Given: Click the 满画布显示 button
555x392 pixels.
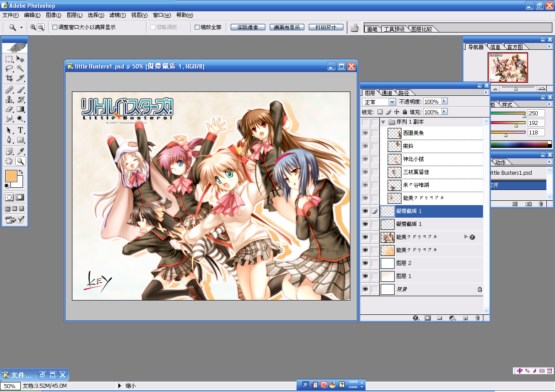Looking at the screenshot, I should pyautogui.click(x=287, y=27).
